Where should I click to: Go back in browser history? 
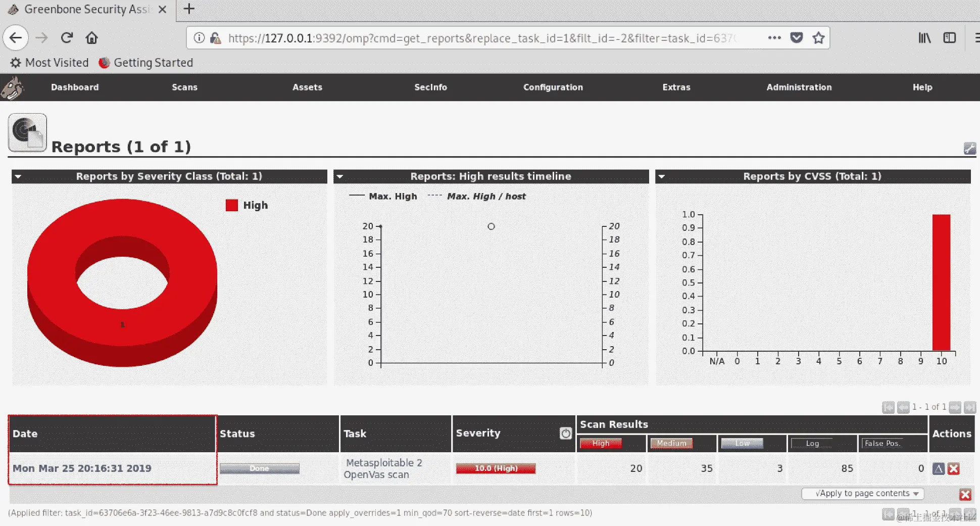tap(16, 38)
